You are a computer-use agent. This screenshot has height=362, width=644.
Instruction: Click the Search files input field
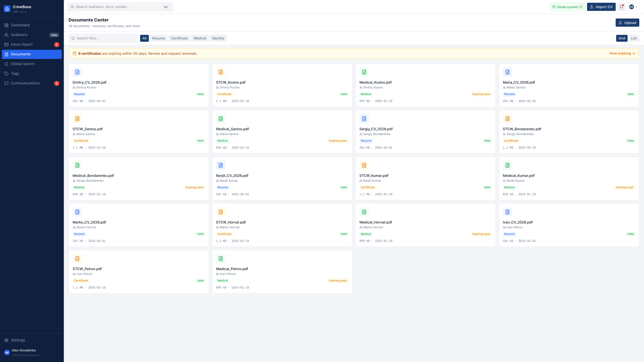point(103,38)
